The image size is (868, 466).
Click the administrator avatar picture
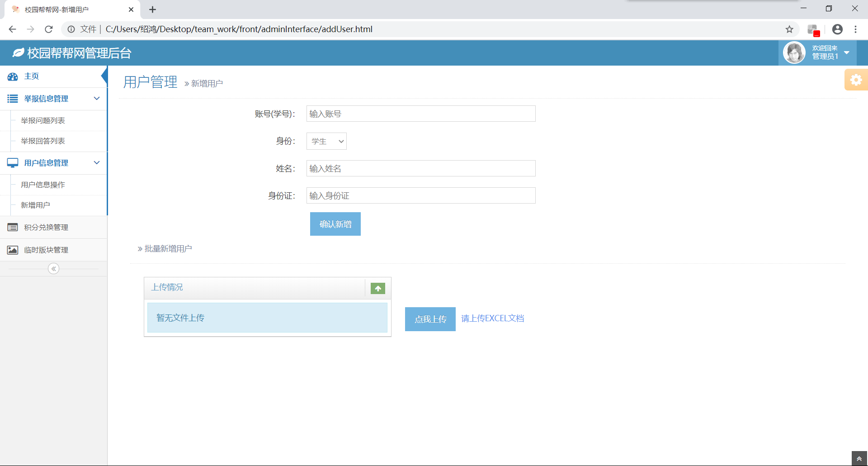tap(794, 53)
